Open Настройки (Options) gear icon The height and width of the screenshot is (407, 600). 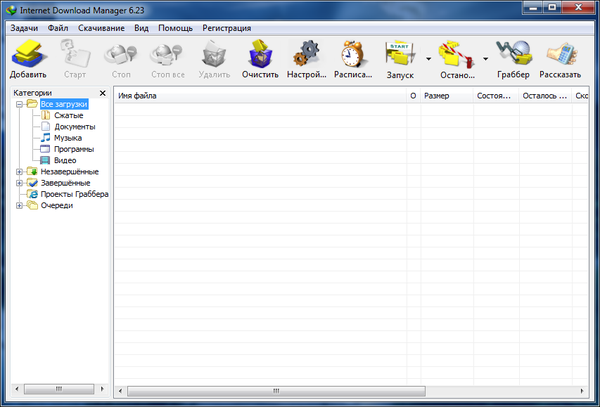coord(306,56)
